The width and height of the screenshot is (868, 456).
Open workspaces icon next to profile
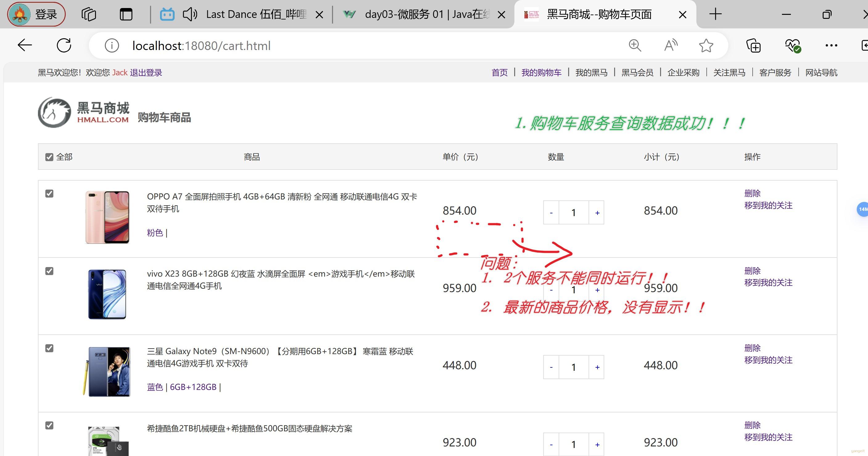coord(89,14)
